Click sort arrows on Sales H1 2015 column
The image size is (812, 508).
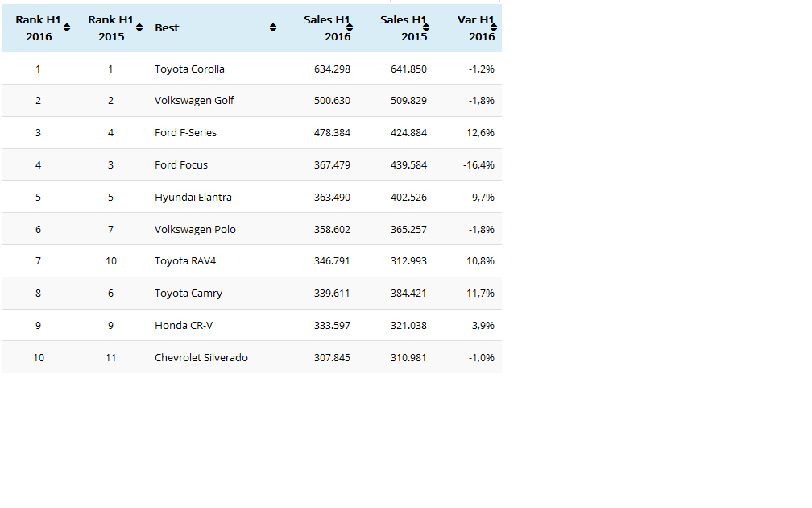click(426, 27)
